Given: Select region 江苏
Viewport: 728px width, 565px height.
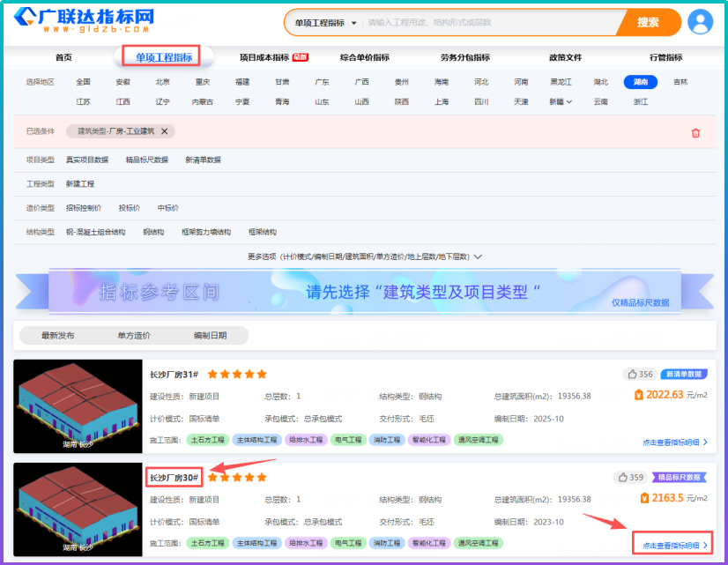Looking at the screenshot, I should point(83,101).
